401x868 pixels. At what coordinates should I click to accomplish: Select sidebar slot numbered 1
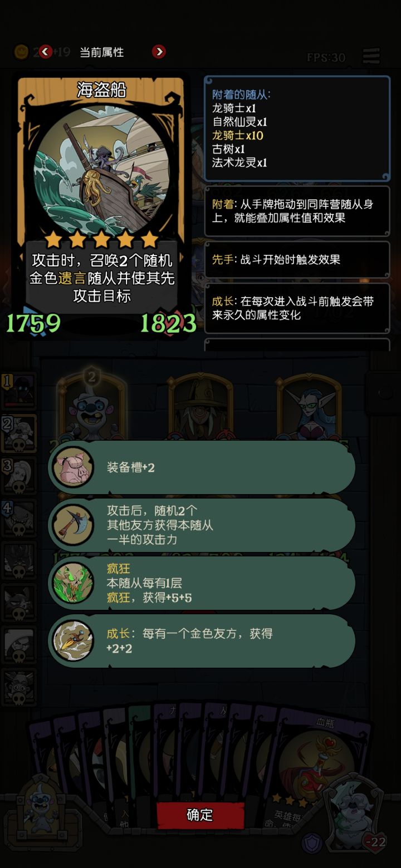click(x=18, y=391)
